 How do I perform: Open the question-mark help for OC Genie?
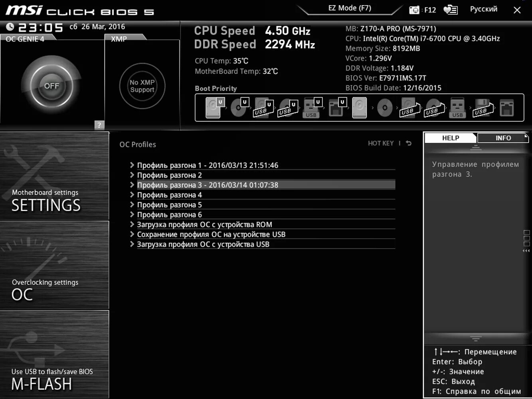(99, 125)
